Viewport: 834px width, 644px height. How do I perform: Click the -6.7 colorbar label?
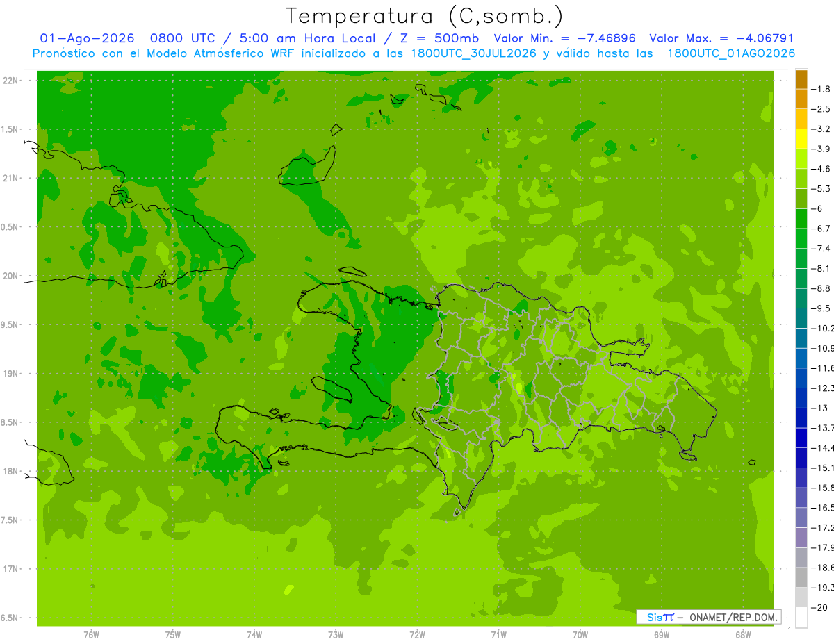click(821, 229)
